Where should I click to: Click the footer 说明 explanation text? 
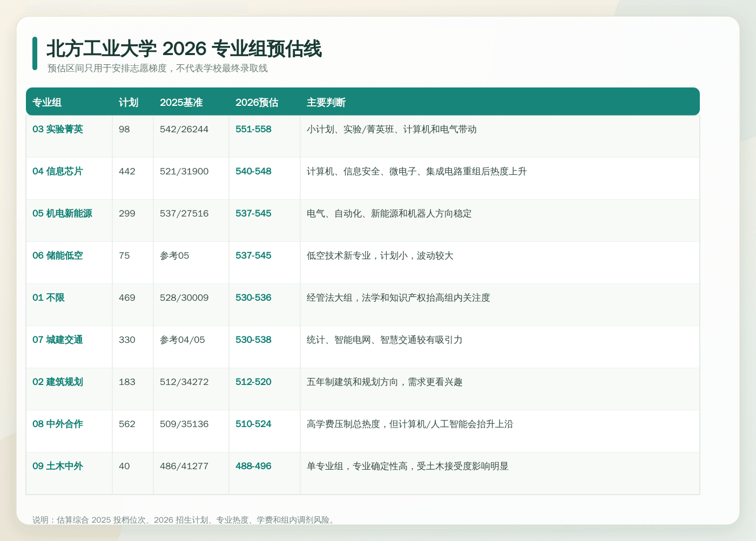coord(185,520)
